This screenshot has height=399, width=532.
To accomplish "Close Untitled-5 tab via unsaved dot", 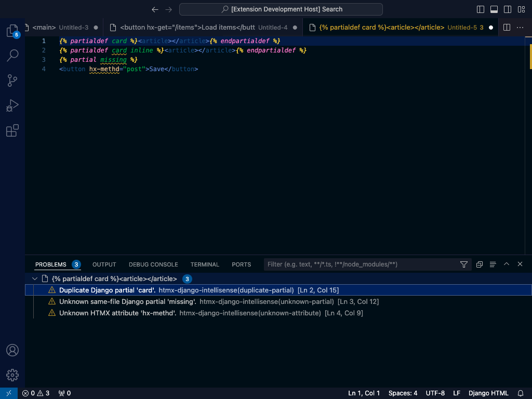I will [x=491, y=28].
